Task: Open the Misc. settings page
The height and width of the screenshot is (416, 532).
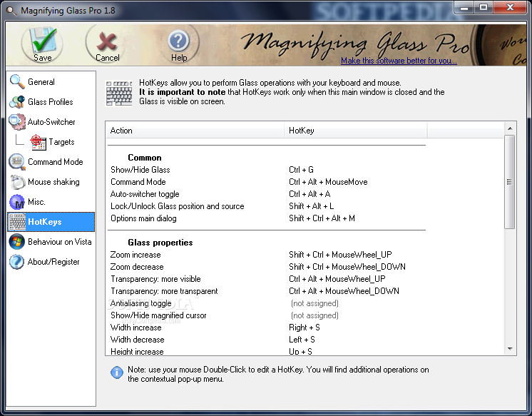Action: tap(36, 202)
